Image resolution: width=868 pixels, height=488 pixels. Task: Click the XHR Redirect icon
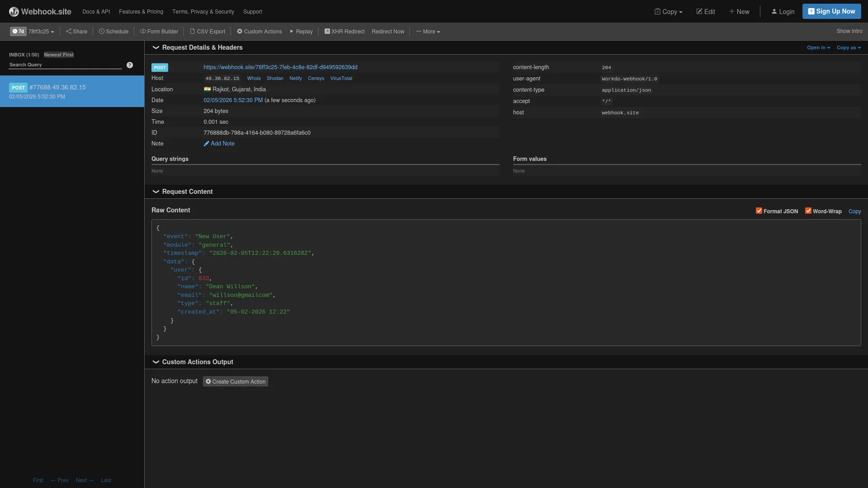point(327,31)
